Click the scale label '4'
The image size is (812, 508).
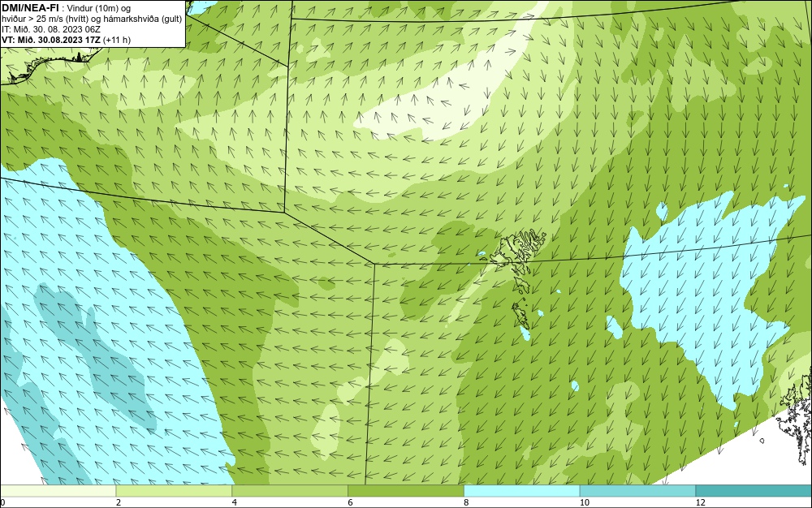coord(235,502)
